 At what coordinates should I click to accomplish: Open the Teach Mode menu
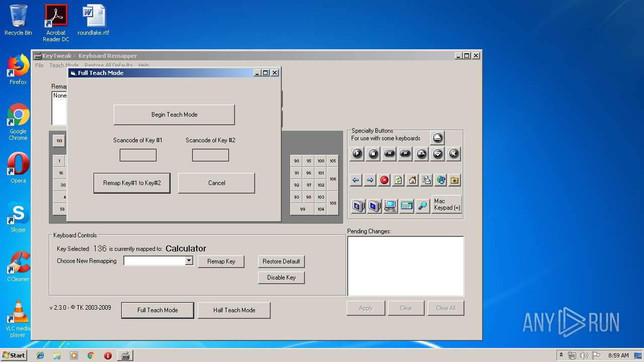pyautogui.click(x=64, y=65)
